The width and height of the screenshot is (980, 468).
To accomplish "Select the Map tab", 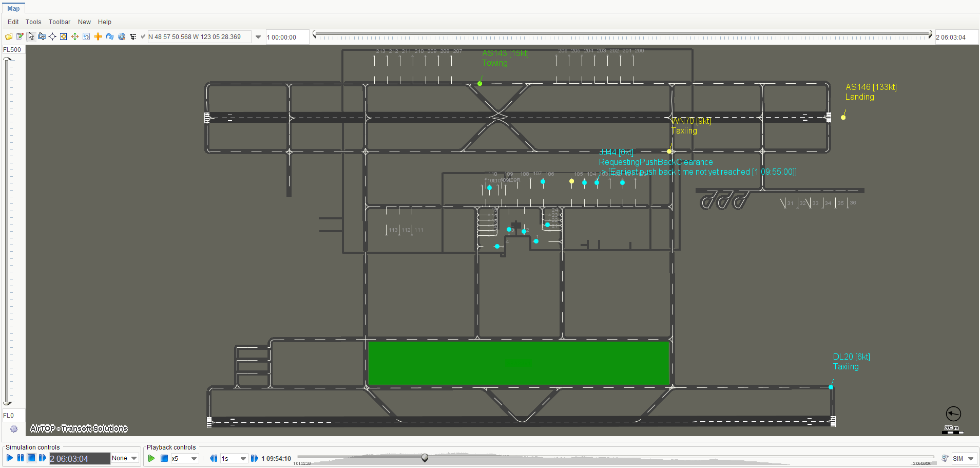I will tap(13, 9).
